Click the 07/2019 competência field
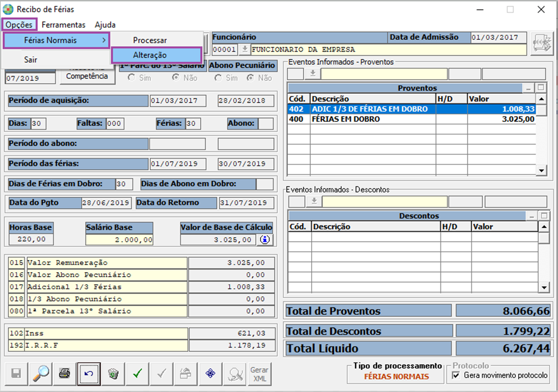Screen dimensions: 558x392 click(x=31, y=78)
